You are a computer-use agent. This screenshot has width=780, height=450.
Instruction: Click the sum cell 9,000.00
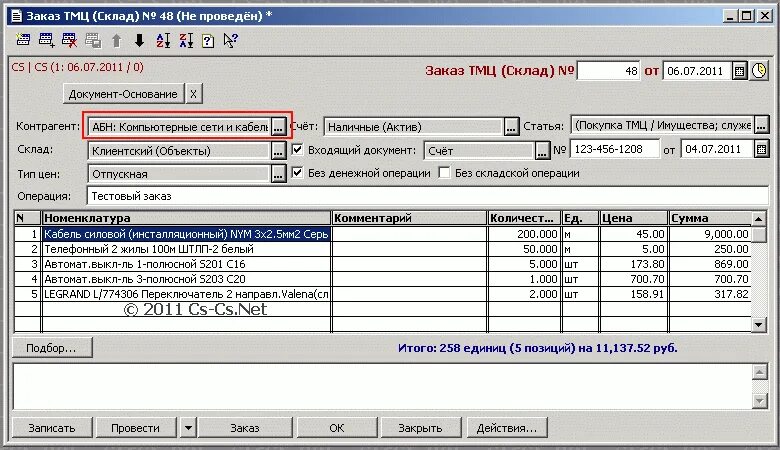tap(710, 234)
